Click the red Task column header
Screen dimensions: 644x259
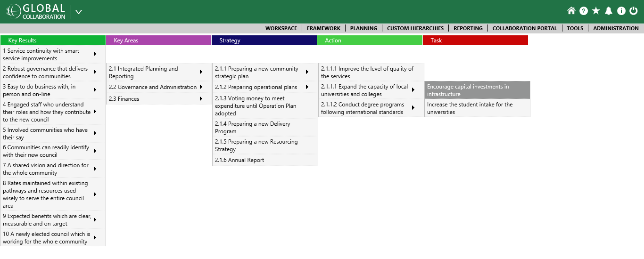tap(475, 40)
